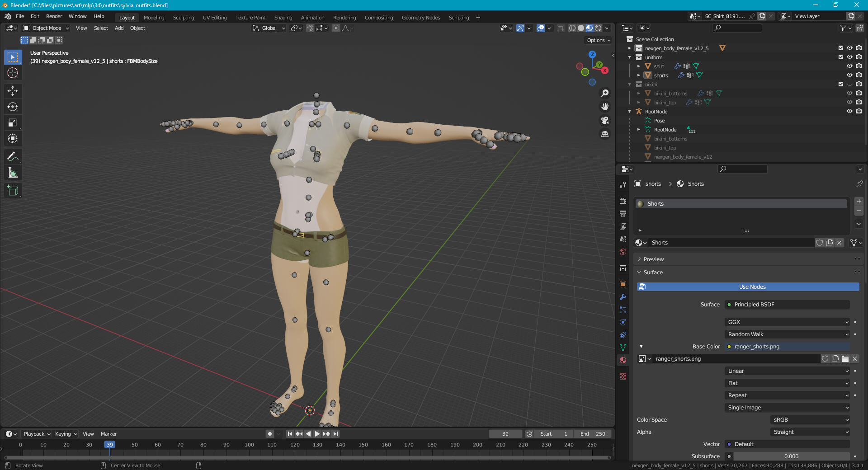This screenshot has width=868, height=470.
Task: Collapse the uniform collection tree
Action: [629, 57]
